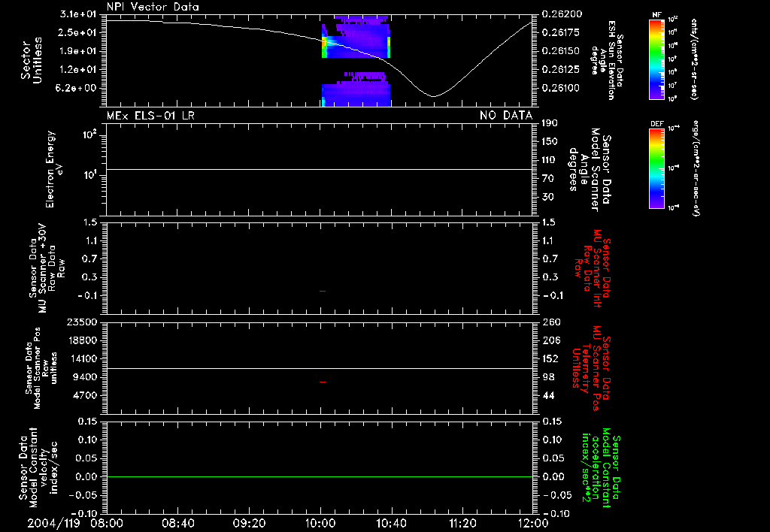Click the "0.26175" elevation tick label

[x=562, y=32]
